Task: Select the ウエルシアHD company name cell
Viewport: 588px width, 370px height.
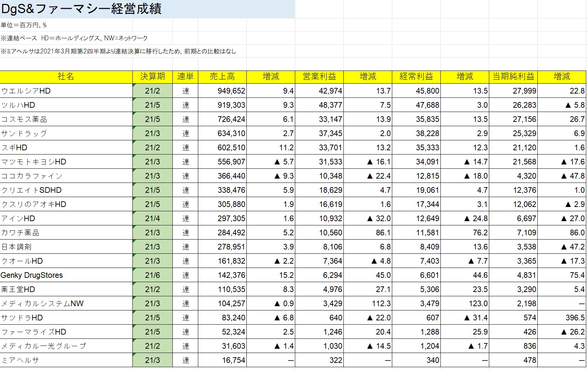Action: coord(66,91)
